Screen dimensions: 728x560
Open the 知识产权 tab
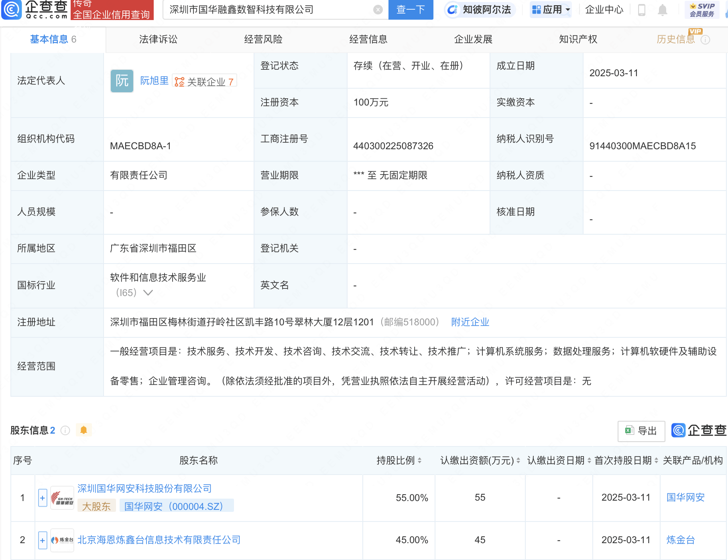[x=578, y=39]
